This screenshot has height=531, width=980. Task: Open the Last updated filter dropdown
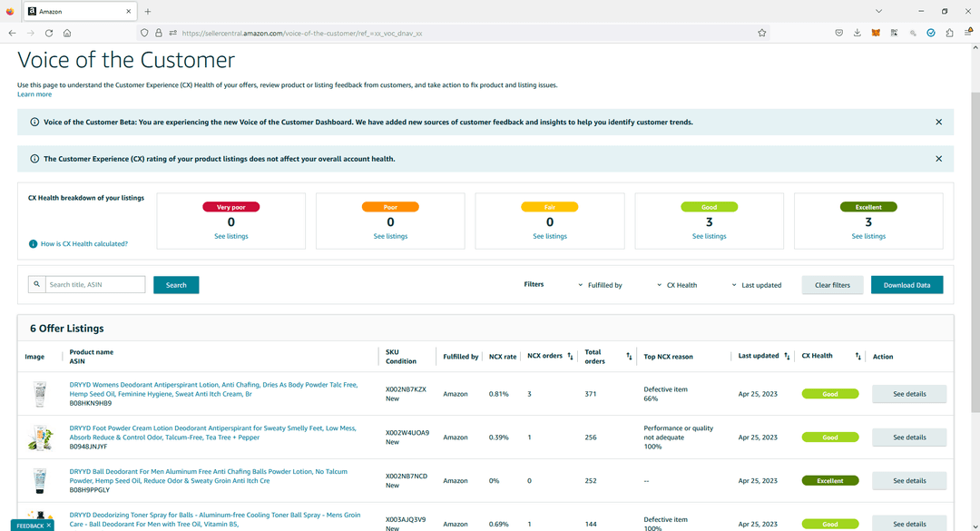coord(756,285)
